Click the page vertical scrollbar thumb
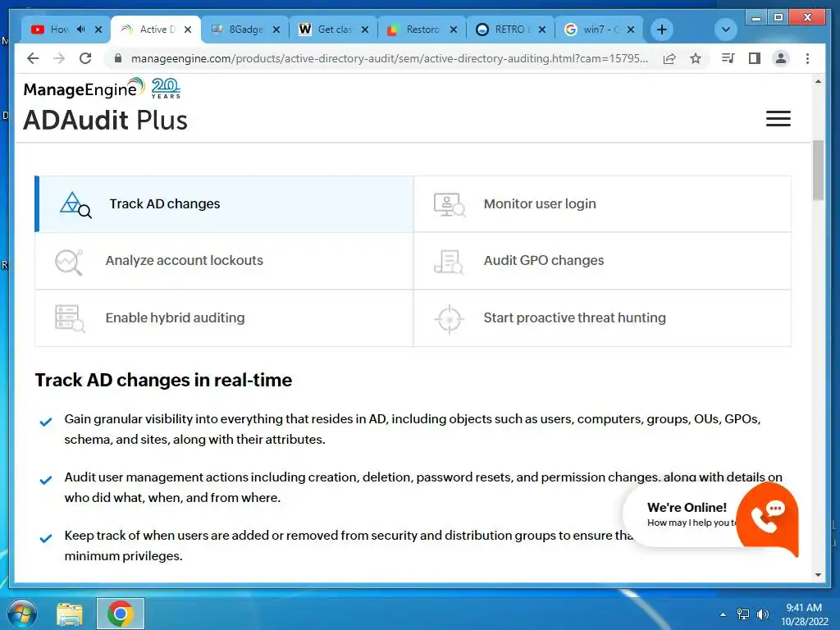This screenshot has height=630, width=840. point(818,171)
